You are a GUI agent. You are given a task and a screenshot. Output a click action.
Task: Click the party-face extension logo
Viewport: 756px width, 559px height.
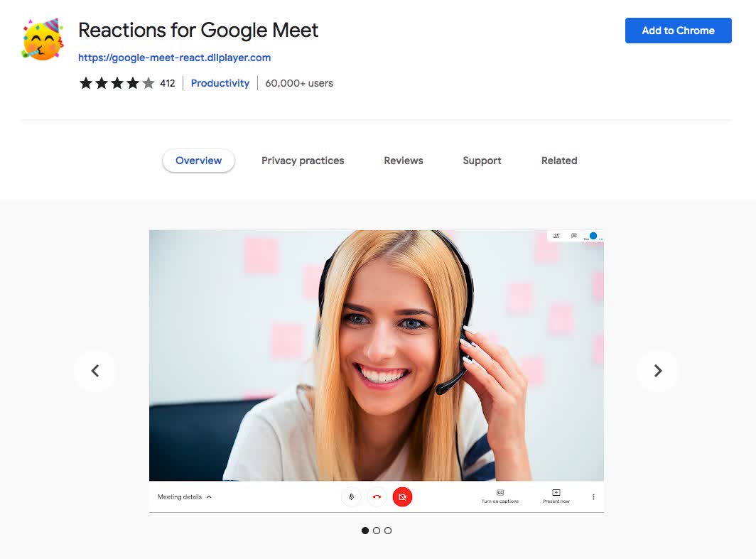(42, 38)
